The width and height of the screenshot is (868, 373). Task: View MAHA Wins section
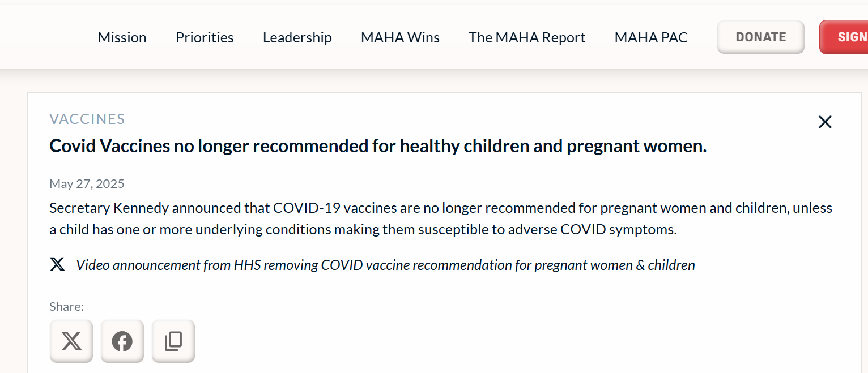pyautogui.click(x=400, y=37)
